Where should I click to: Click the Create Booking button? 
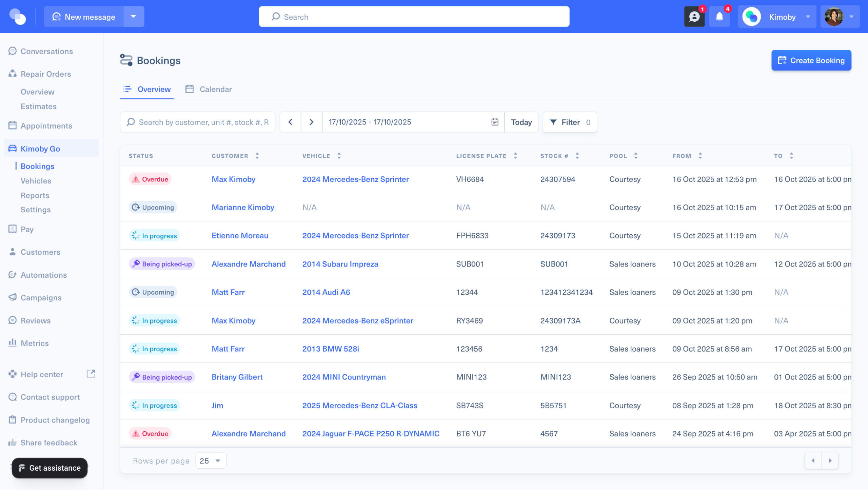pyautogui.click(x=811, y=60)
